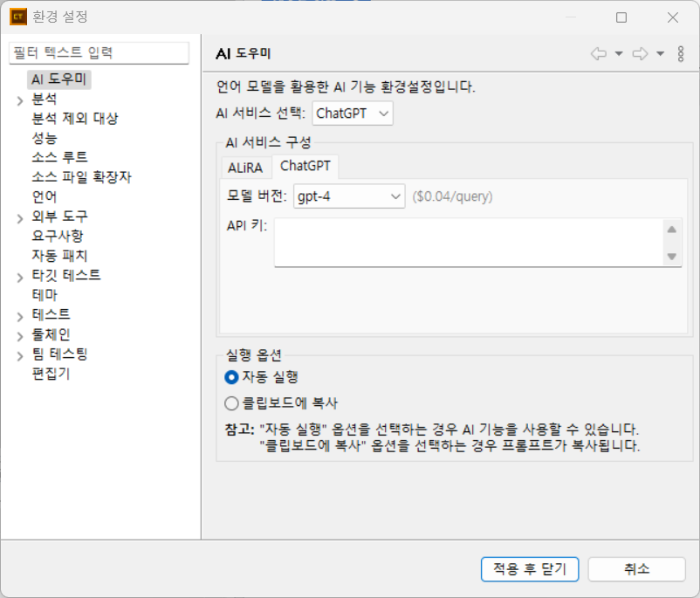700x598 pixels.
Task: Select the 외부 도구 tree item label
Action: point(60,217)
